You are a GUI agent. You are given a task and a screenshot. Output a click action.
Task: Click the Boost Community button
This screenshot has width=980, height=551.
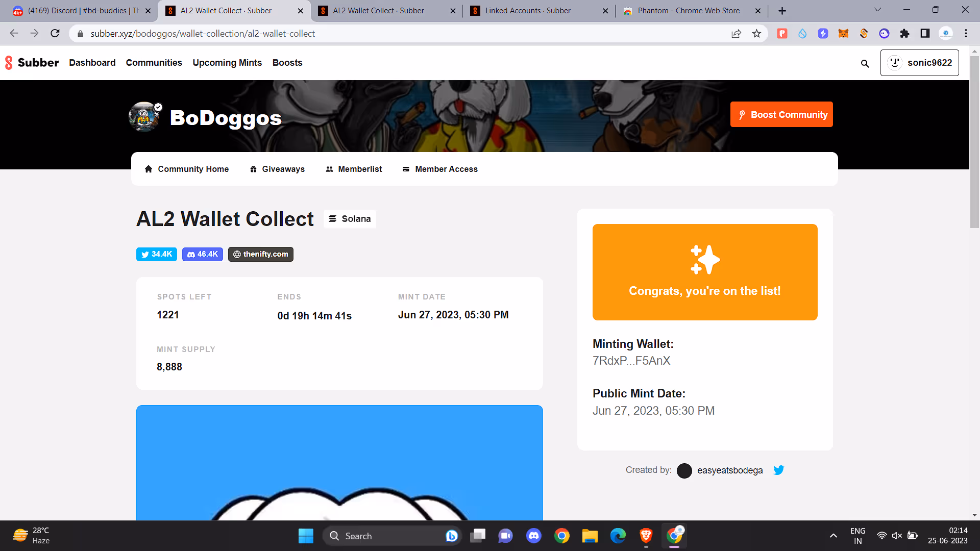(x=781, y=115)
